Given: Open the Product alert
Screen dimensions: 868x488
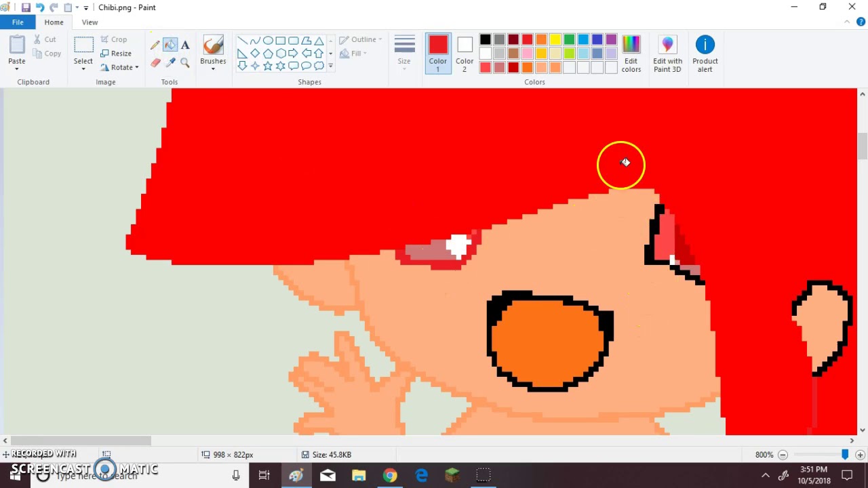Looking at the screenshot, I should pyautogui.click(x=705, y=54).
